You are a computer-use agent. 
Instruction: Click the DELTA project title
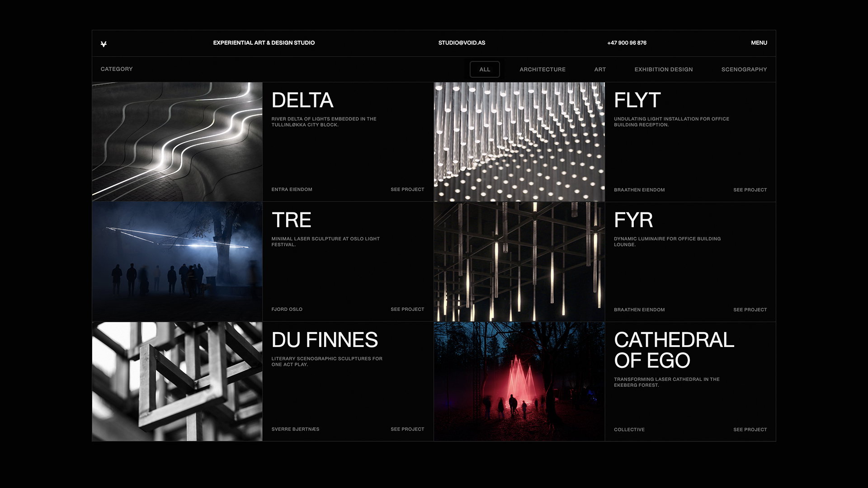tap(302, 100)
